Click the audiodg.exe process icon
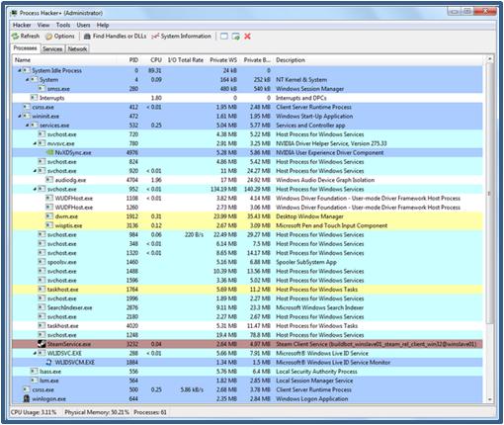This screenshot has width=504, height=425. point(49,180)
